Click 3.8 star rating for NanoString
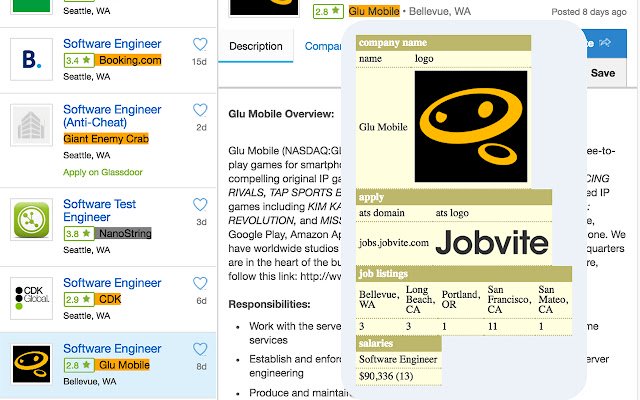The height and width of the screenshot is (400, 640). [79, 233]
